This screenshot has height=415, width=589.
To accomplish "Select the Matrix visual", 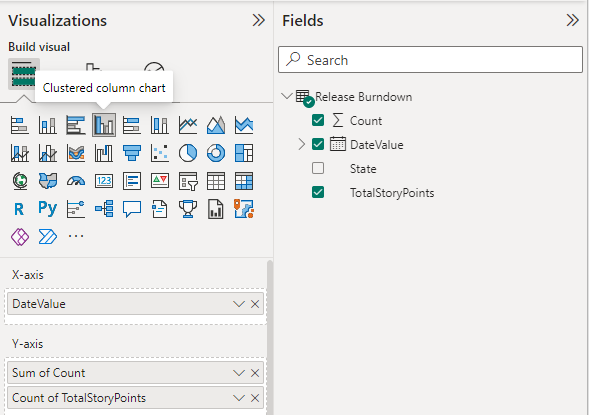I will (x=244, y=181).
